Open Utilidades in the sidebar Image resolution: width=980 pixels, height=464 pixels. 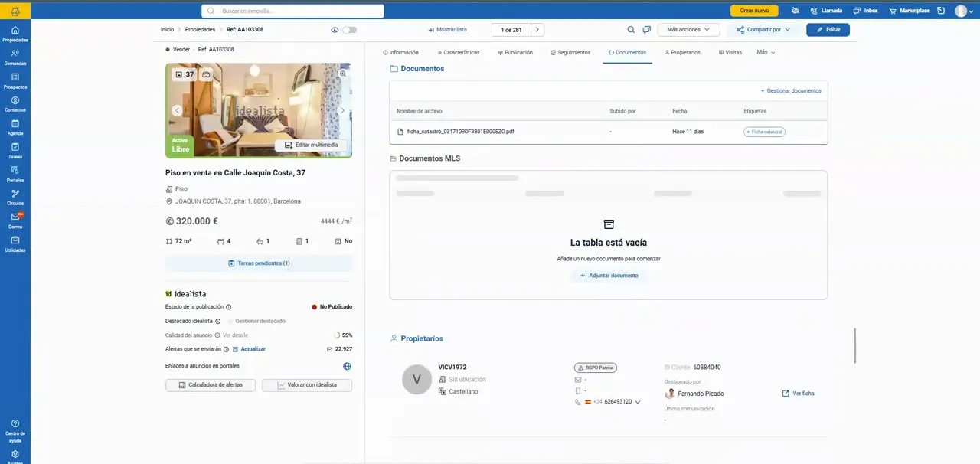15,244
